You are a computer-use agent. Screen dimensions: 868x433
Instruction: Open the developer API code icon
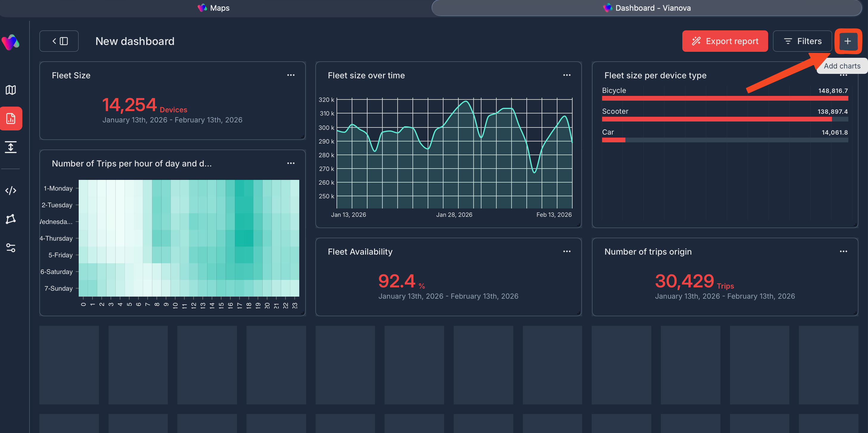point(11,191)
